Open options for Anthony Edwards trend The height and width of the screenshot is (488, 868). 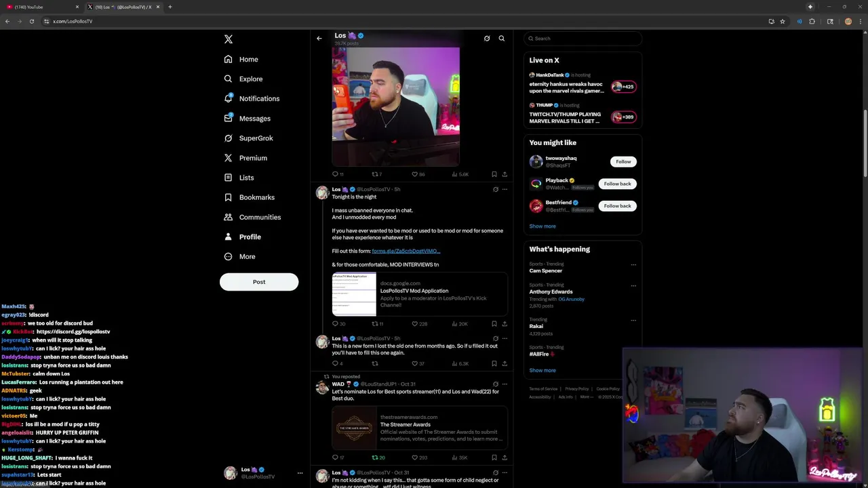(633, 286)
